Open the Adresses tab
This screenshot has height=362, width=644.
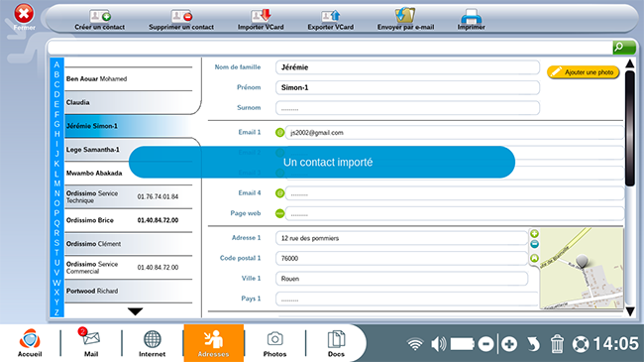coord(214,343)
